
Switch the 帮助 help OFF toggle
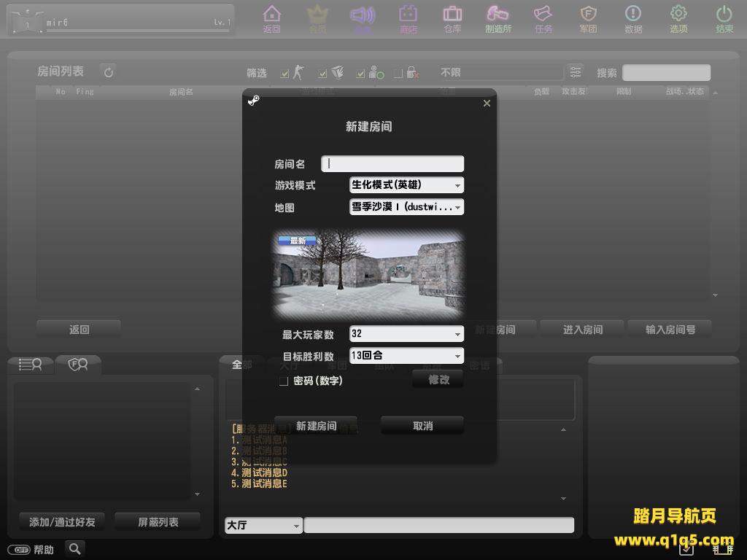pyautogui.click(x=18, y=550)
